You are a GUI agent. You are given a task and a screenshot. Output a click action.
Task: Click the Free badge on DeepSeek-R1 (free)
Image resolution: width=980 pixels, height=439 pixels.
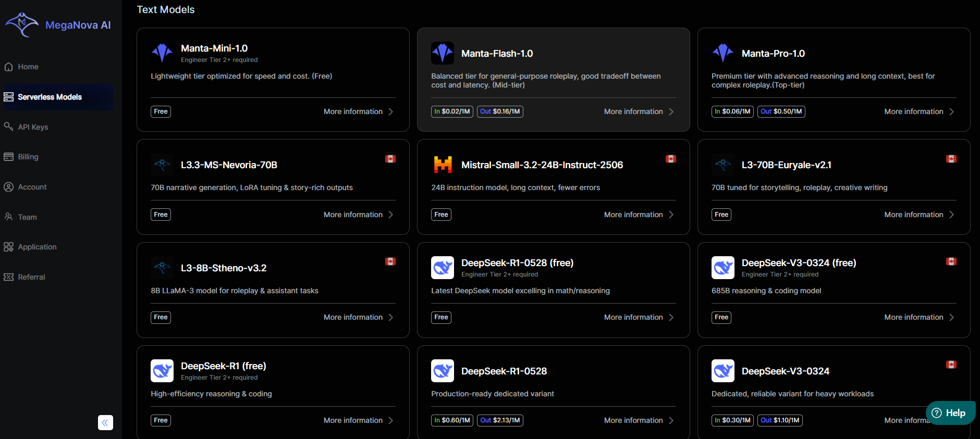(161, 420)
